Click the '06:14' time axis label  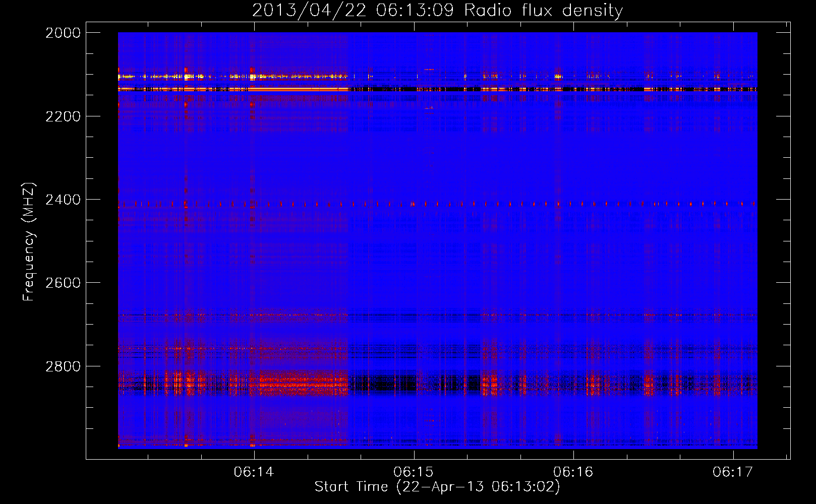(254, 472)
